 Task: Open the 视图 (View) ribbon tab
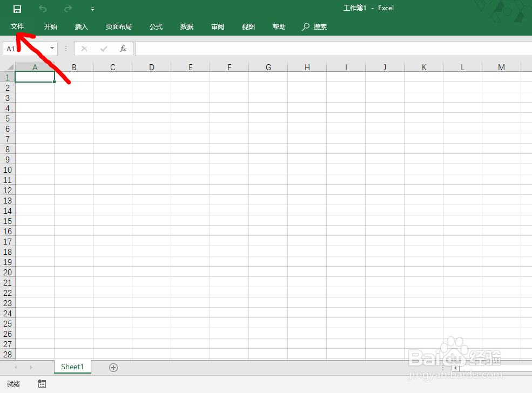tap(248, 26)
